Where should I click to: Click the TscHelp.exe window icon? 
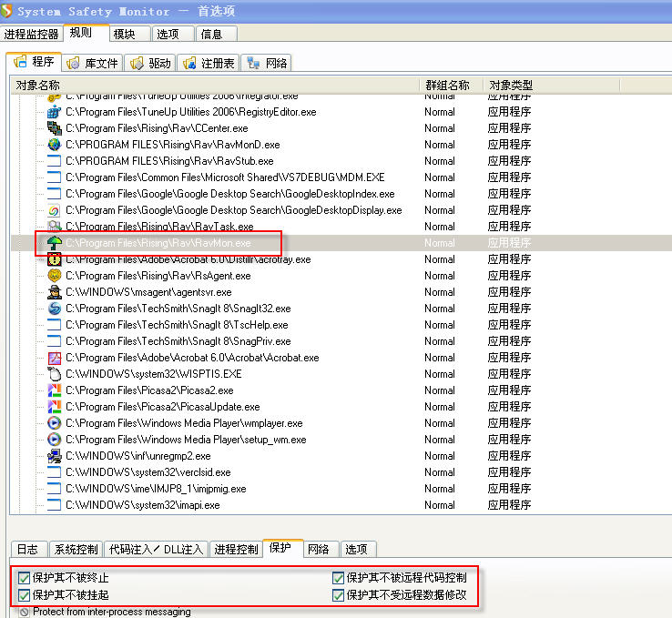tap(54, 325)
